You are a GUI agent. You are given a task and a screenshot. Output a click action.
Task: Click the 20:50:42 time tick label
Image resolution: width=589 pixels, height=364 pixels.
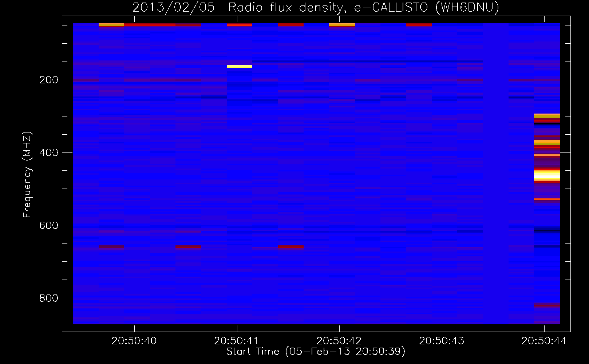pyautogui.click(x=339, y=341)
